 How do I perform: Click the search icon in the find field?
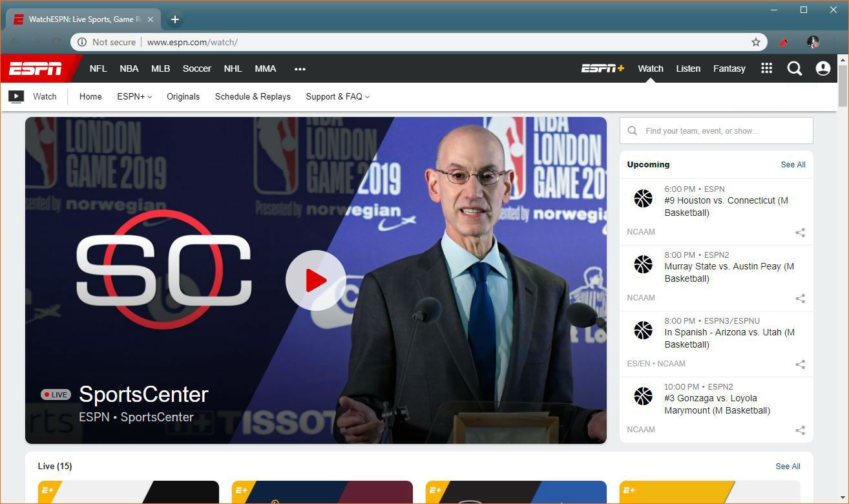(x=633, y=131)
